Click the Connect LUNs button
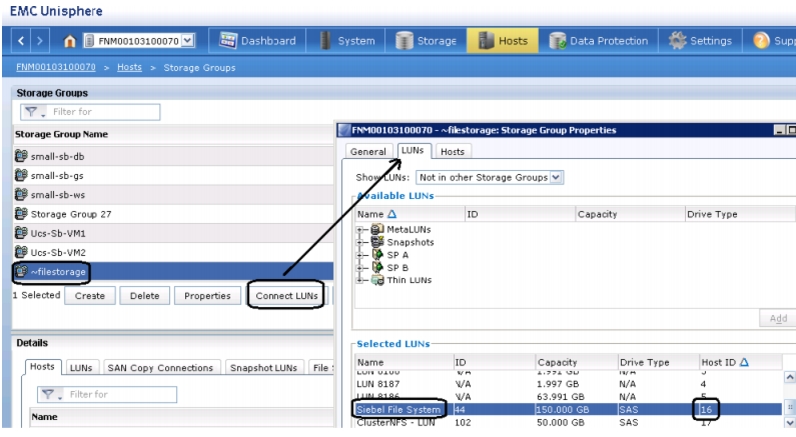The image size is (796, 437). [286, 295]
